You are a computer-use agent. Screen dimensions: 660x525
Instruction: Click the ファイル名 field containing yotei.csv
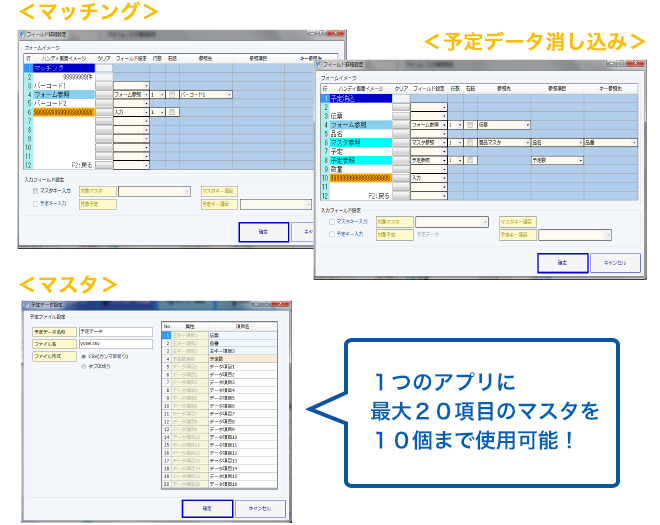pos(114,343)
